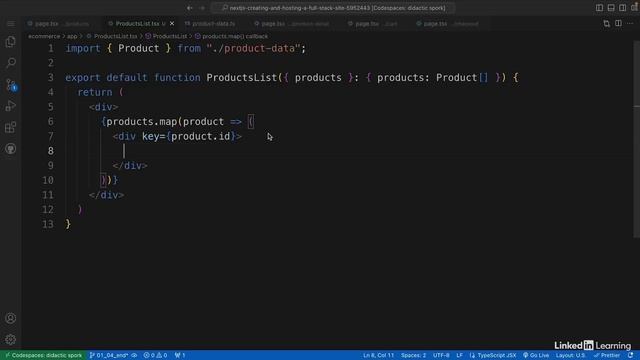
Task: Click the eye icon next to branch name
Action: (x=134, y=356)
